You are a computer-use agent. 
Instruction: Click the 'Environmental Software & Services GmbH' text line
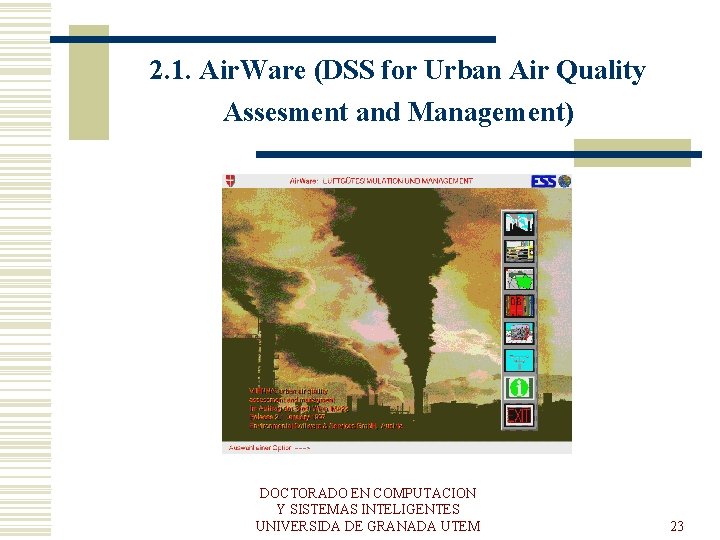pos(326,426)
